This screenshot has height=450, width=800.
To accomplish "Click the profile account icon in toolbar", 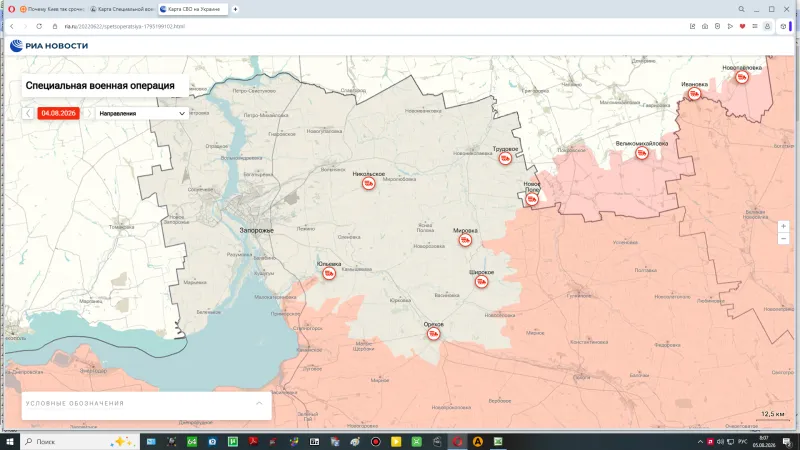I will point(767,26).
